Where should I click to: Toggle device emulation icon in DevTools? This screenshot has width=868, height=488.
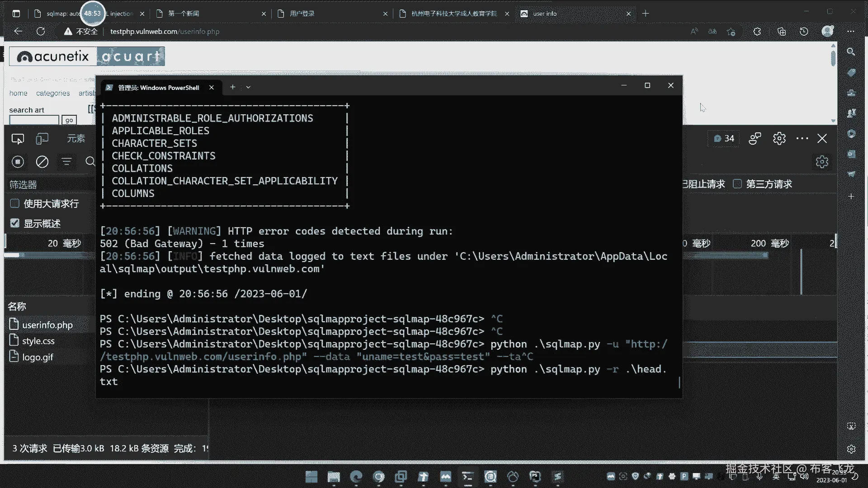(42, 139)
